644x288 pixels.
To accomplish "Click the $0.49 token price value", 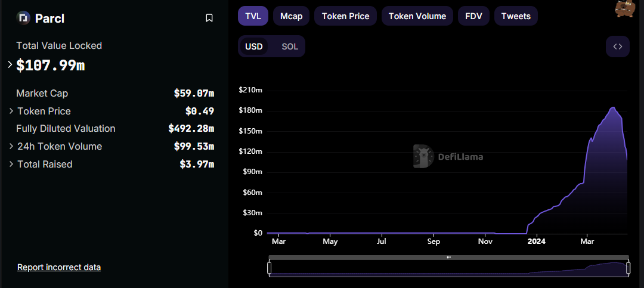I will 200,112.
